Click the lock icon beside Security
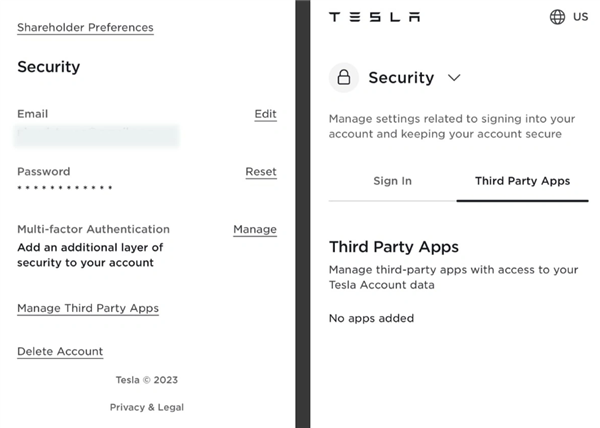Screen dimensions: 600x428 [344, 77]
